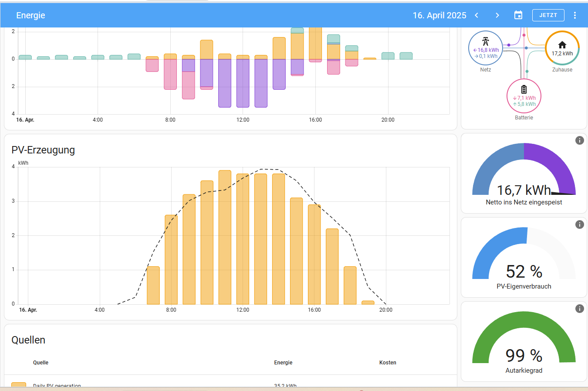Click the 5,8 kWh battery discharge value

point(524,104)
